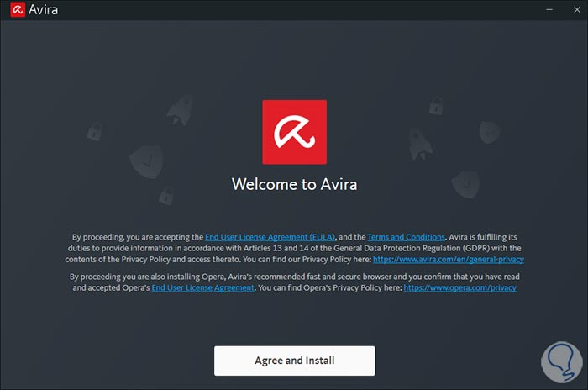Viewport: 588px width, 390px height.
Task: Click the large red Avira umbrella logo
Action: pyautogui.click(x=294, y=132)
